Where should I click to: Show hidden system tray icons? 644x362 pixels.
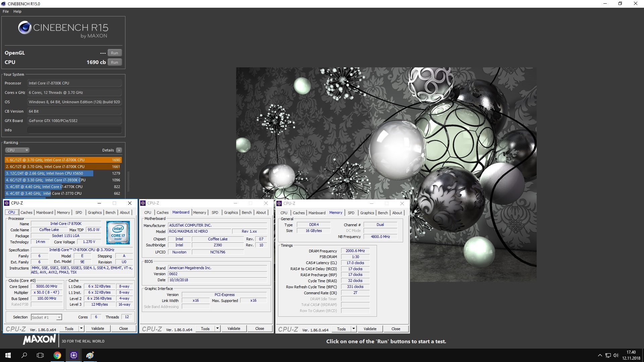point(600,355)
